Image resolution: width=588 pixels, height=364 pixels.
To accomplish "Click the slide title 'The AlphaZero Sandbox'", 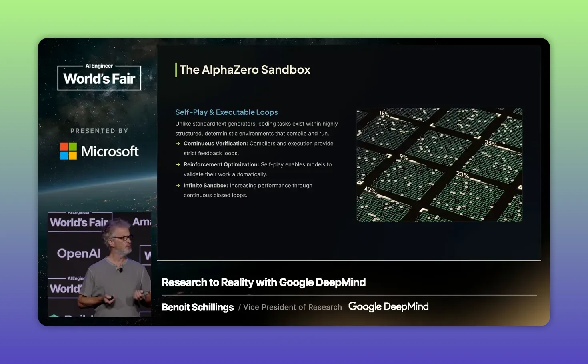I will 245,70.
